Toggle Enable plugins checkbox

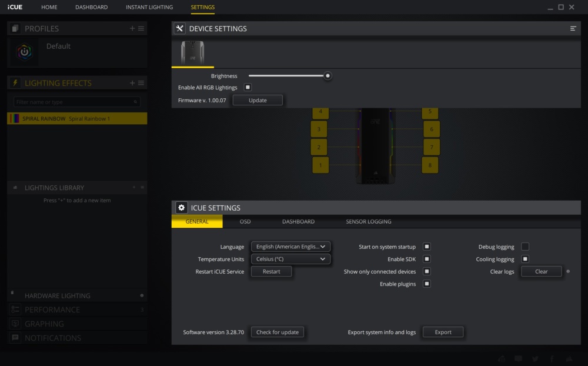pyautogui.click(x=427, y=284)
